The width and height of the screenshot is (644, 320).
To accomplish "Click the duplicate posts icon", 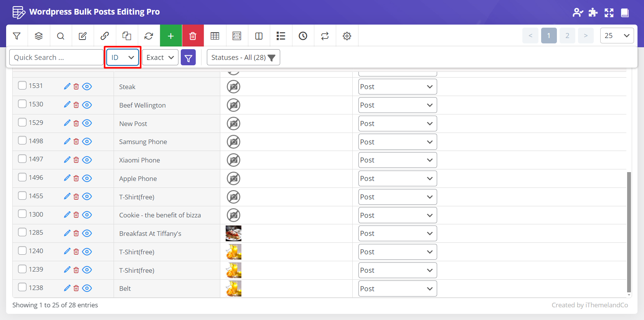I will click(x=127, y=36).
